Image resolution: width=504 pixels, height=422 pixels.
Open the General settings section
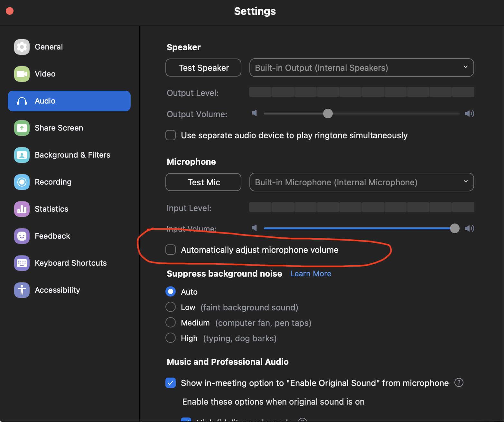48,47
